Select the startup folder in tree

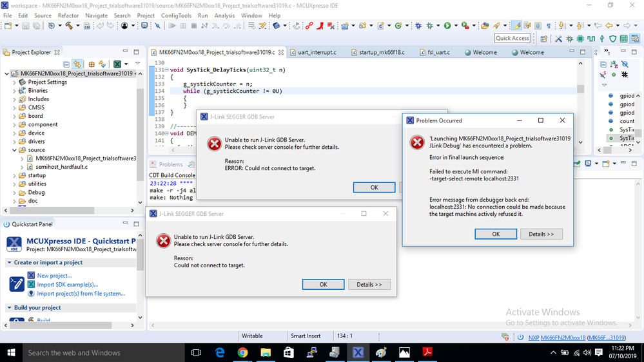point(37,175)
